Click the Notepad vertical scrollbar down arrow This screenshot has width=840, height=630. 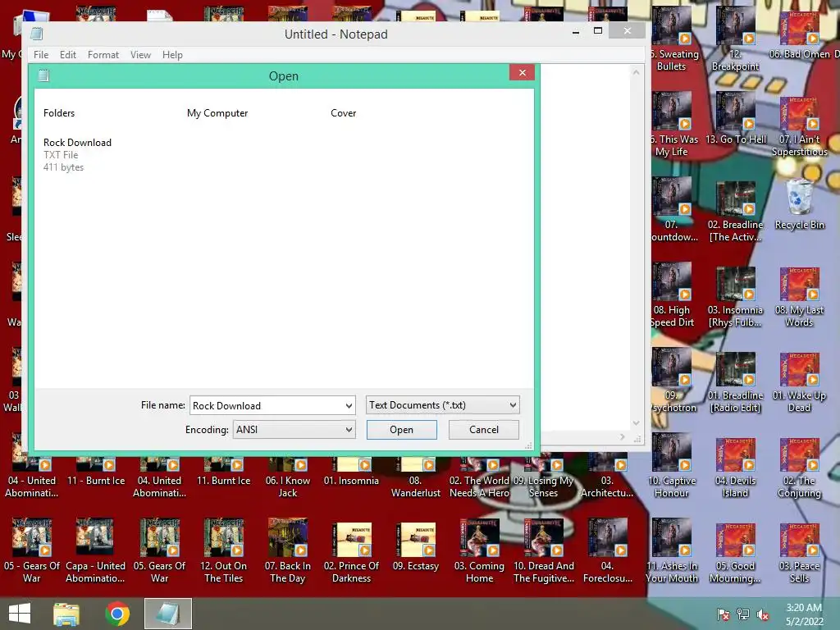coord(637,422)
